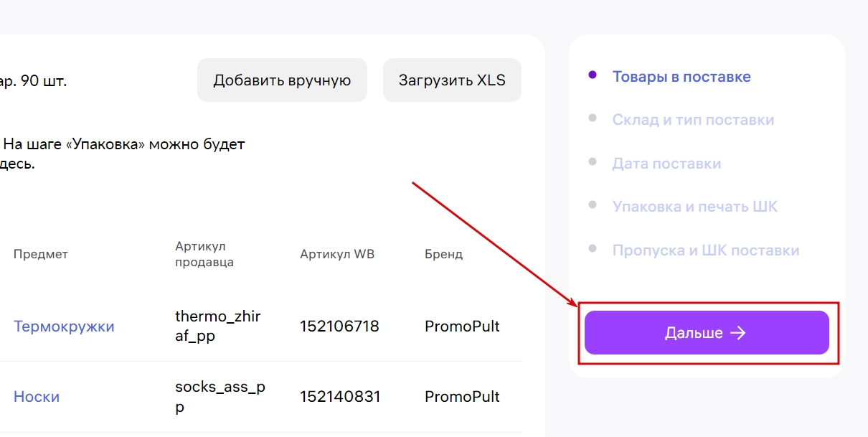Select the Товары в поставке step
The height and width of the screenshot is (437, 868).
[681, 76]
